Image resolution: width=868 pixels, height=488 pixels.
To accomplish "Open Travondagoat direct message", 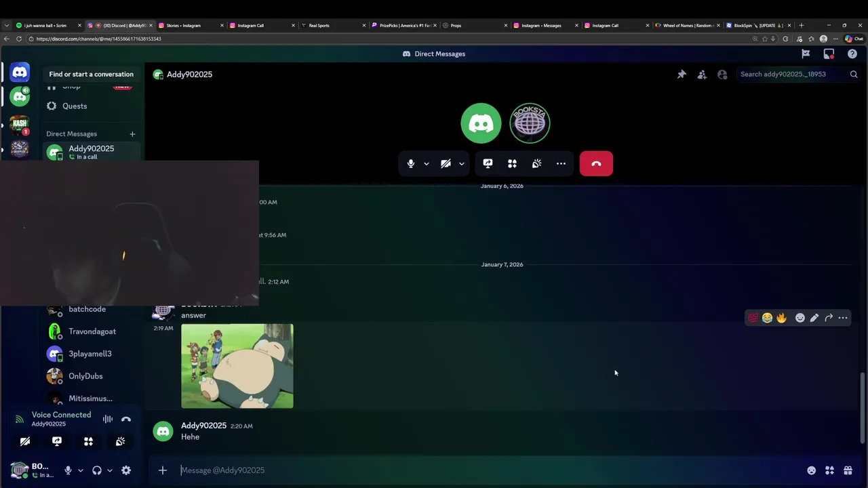I will coord(92,331).
